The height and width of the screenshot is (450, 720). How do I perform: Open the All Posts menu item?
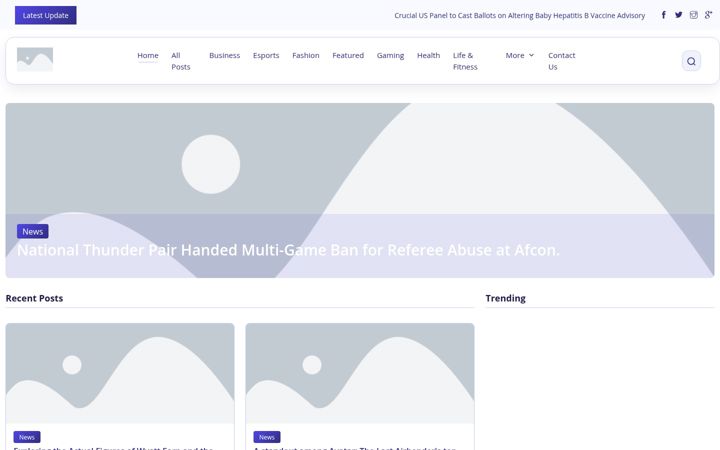pyautogui.click(x=180, y=61)
